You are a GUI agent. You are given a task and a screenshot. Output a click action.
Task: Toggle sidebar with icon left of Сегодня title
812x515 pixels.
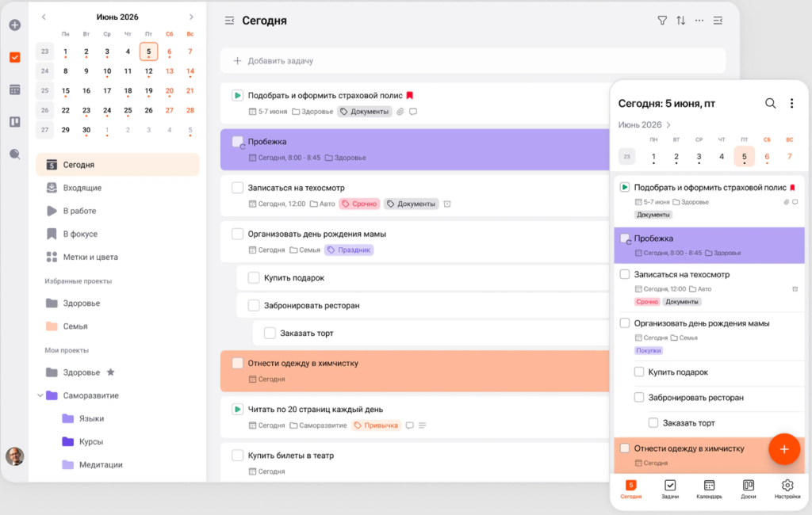pos(229,21)
